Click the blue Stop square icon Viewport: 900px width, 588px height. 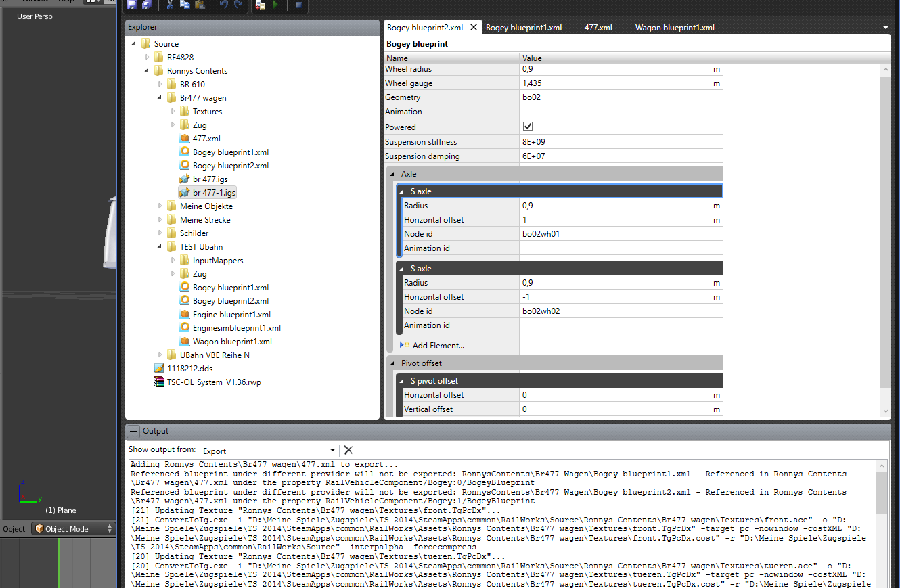click(x=298, y=5)
